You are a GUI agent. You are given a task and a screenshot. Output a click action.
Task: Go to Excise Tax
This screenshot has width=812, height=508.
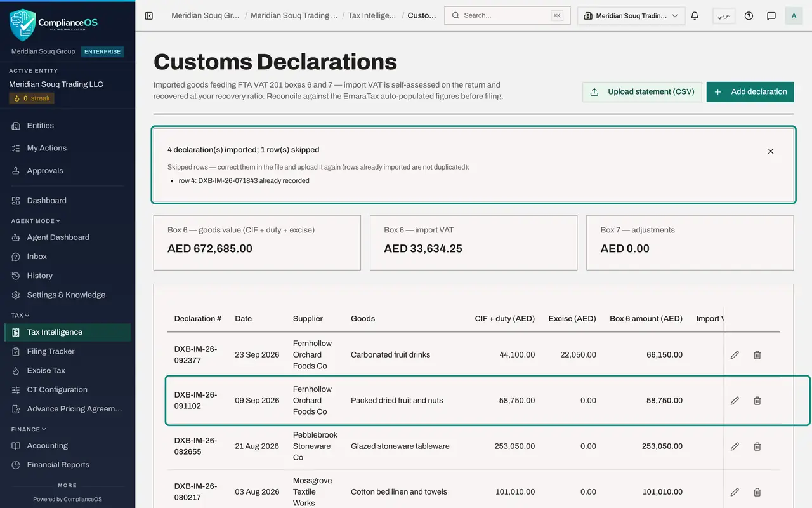[x=67, y=370]
